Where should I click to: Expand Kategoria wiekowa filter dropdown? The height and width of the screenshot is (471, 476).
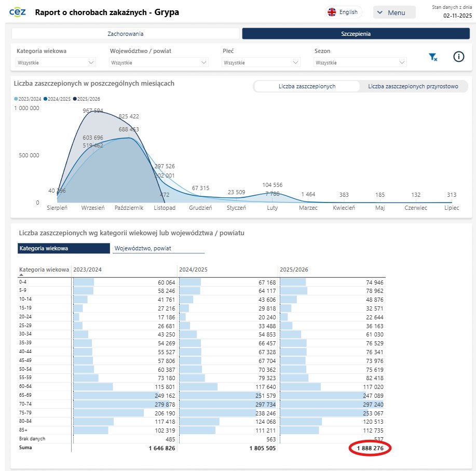tap(56, 62)
